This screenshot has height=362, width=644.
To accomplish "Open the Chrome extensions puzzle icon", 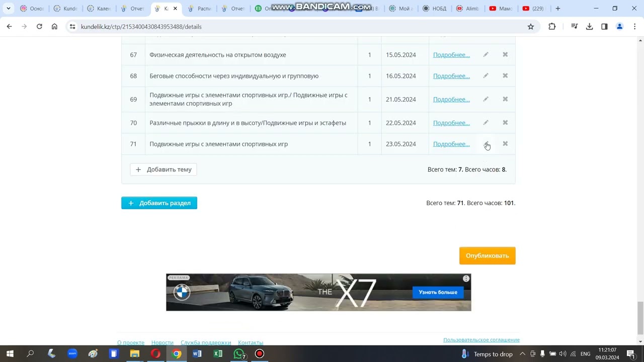I will pyautogui.click(x=552, y=27).
